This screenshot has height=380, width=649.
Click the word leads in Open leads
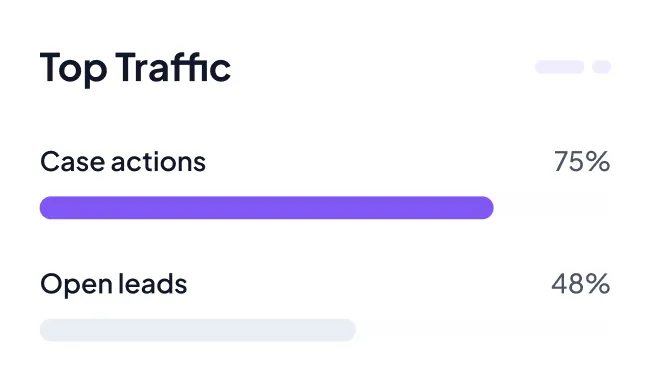tap(153, 284)
